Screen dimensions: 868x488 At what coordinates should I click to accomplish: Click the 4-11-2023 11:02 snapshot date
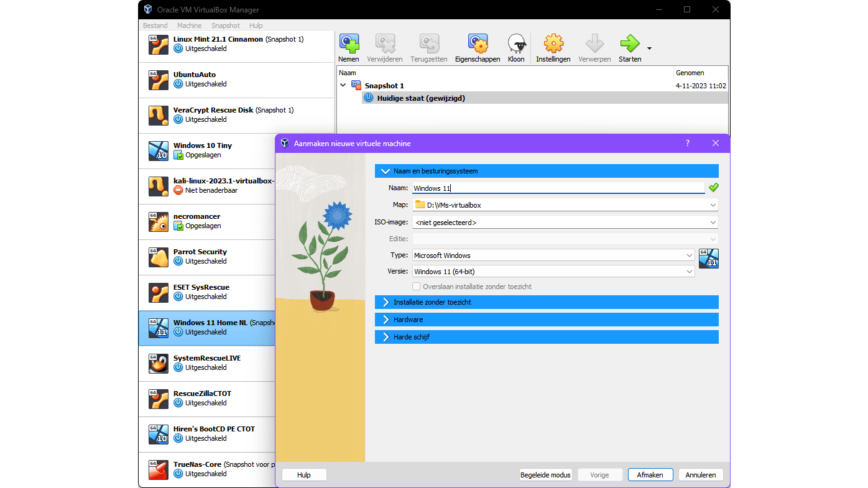tap(701, 86)
